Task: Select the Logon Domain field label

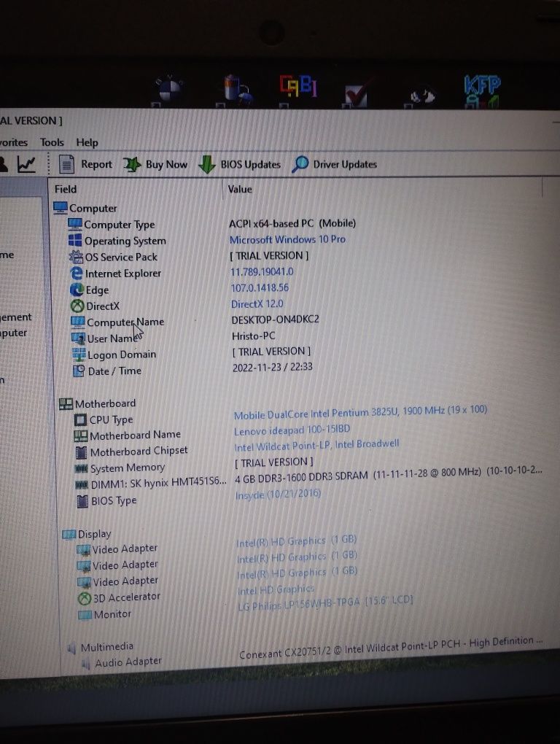Action: 122,355
